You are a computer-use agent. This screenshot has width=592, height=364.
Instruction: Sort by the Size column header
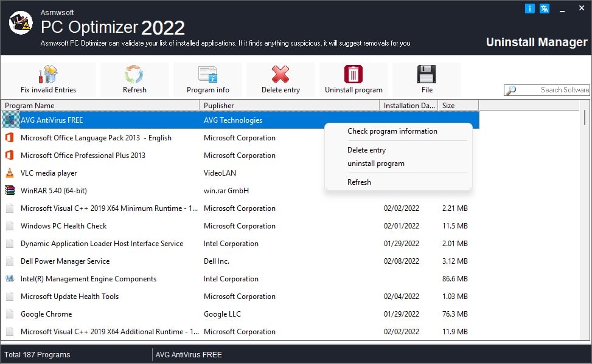(x=458, y=106)
